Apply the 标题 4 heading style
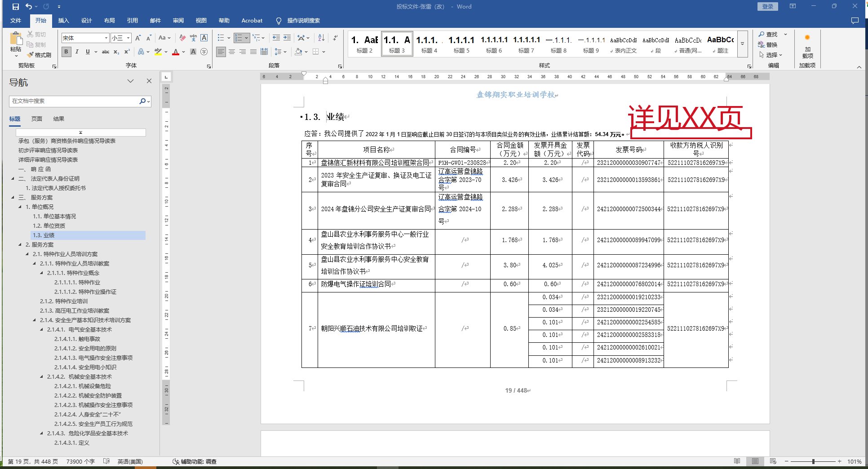The width and height of the screenshot is (868, 469). tap(429, 44)
